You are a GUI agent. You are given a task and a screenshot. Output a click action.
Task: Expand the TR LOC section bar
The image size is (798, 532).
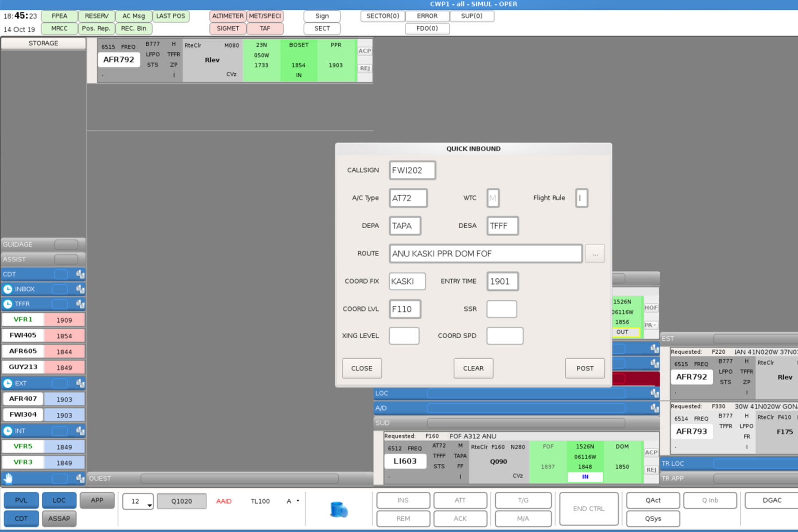click(x=729, y=463)
